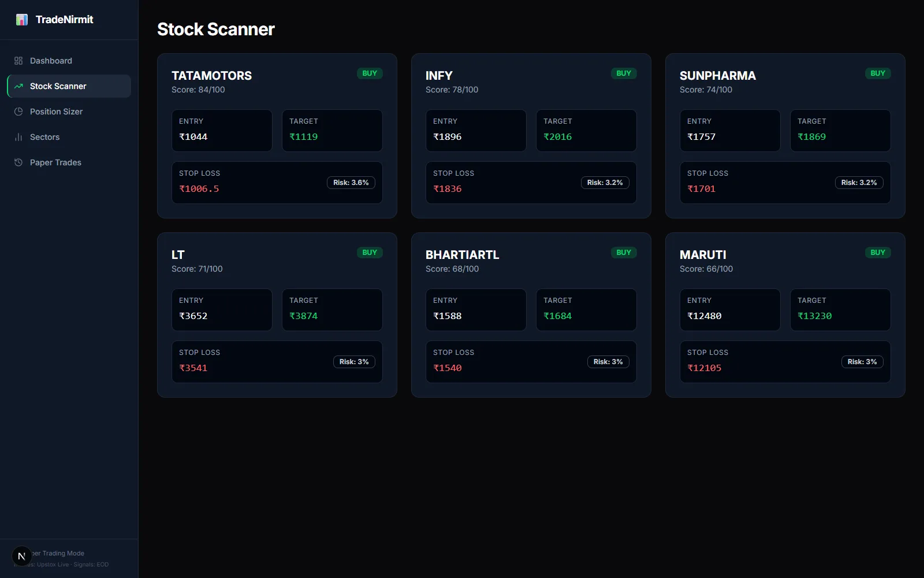This screenshot has width=924, height=578.
Task: Click Score: 68/100 text
Action: 452,269
